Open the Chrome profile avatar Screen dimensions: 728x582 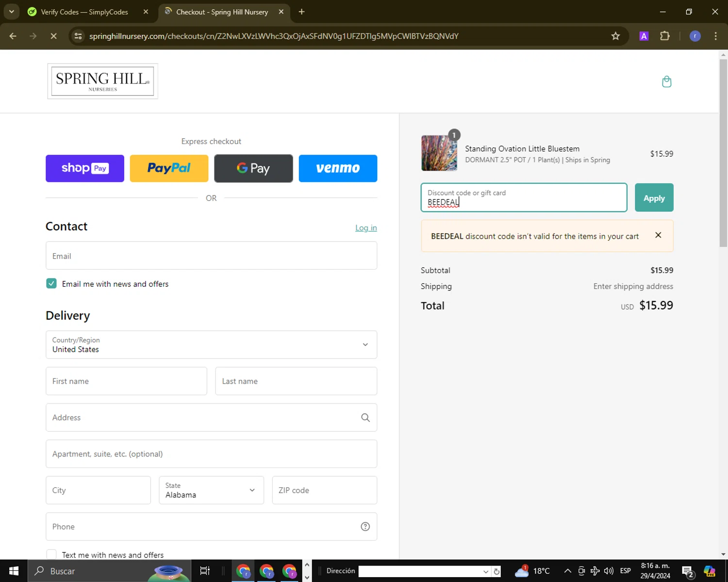tap(695, 36)
